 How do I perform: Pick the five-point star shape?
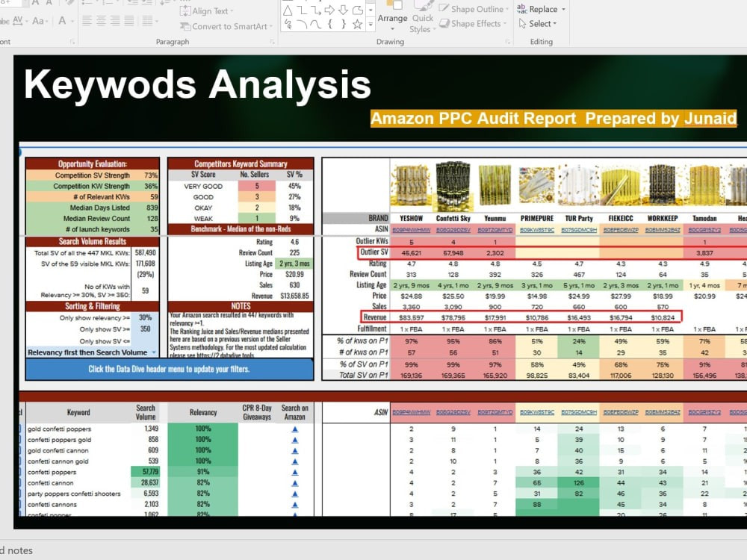[357, 25]
